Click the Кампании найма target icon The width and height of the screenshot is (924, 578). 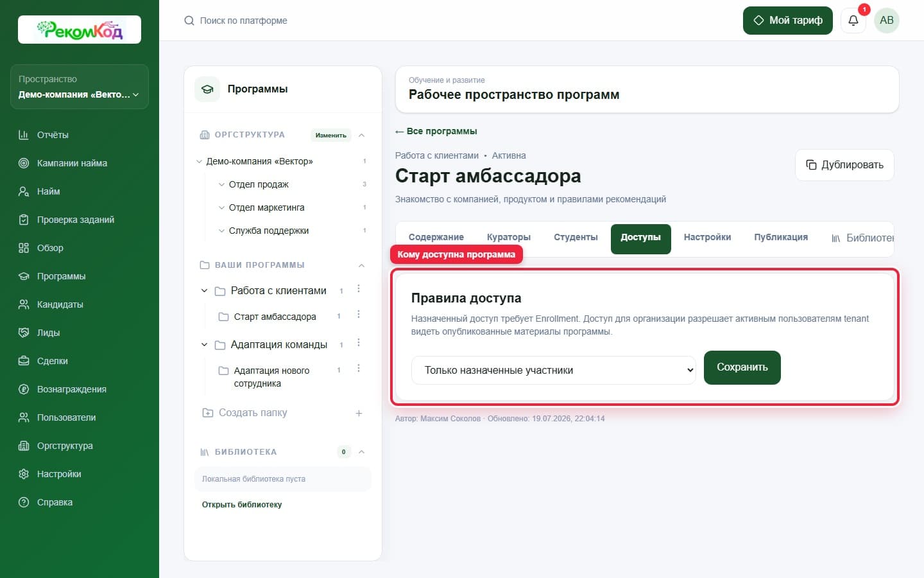[x=24, y=163]
